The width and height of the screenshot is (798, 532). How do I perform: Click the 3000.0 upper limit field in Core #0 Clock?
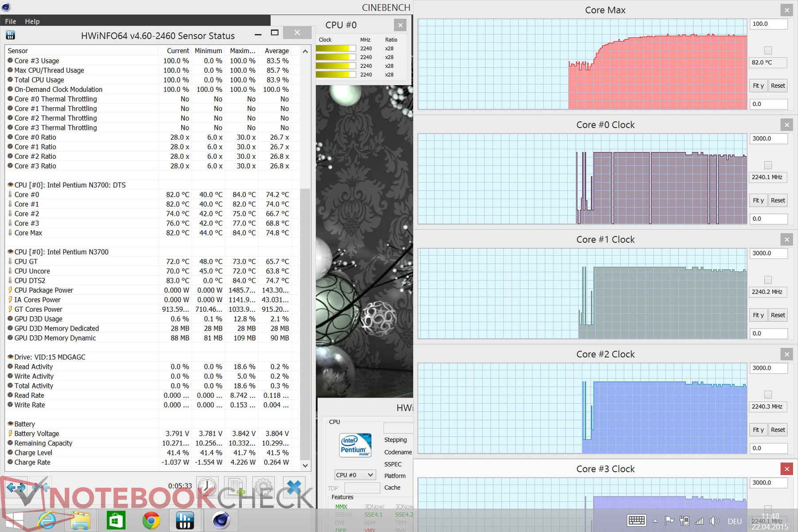pos(769,138)
